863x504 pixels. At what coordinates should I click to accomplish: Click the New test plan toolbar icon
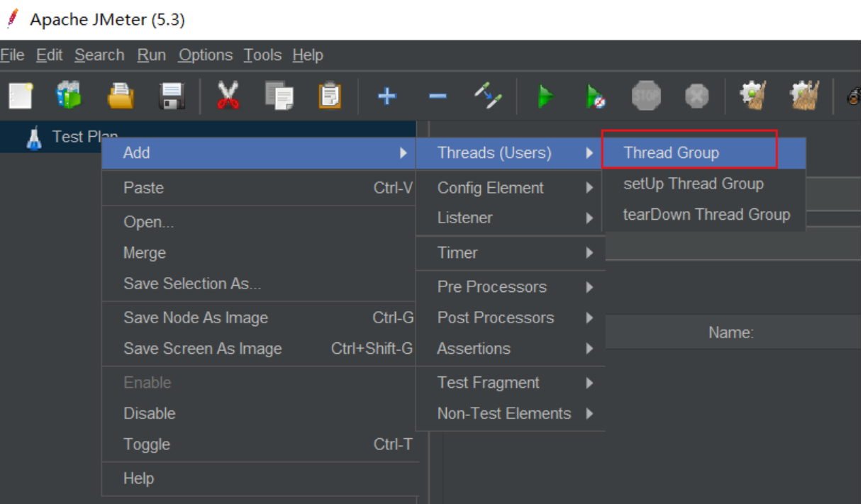pos(21,95)
